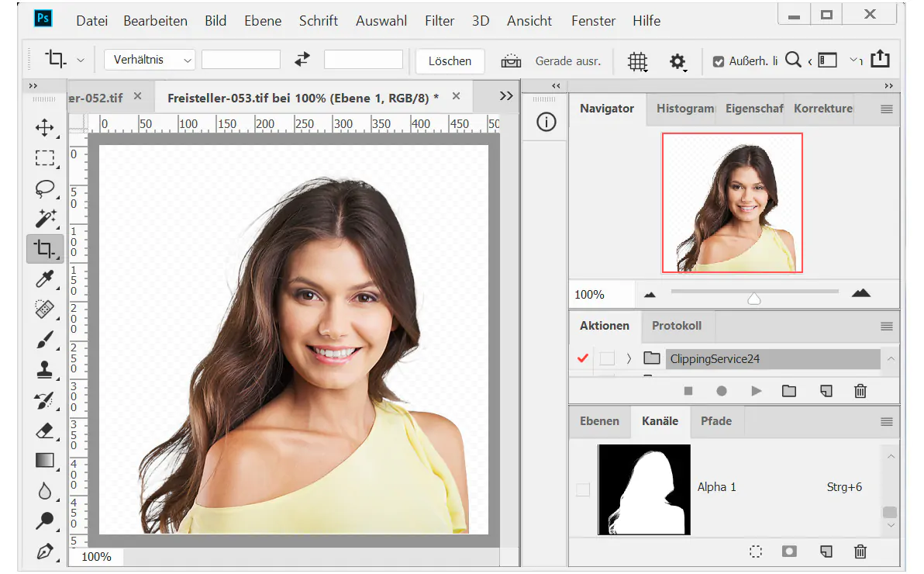Open the Filter menu

click(440, 21)
